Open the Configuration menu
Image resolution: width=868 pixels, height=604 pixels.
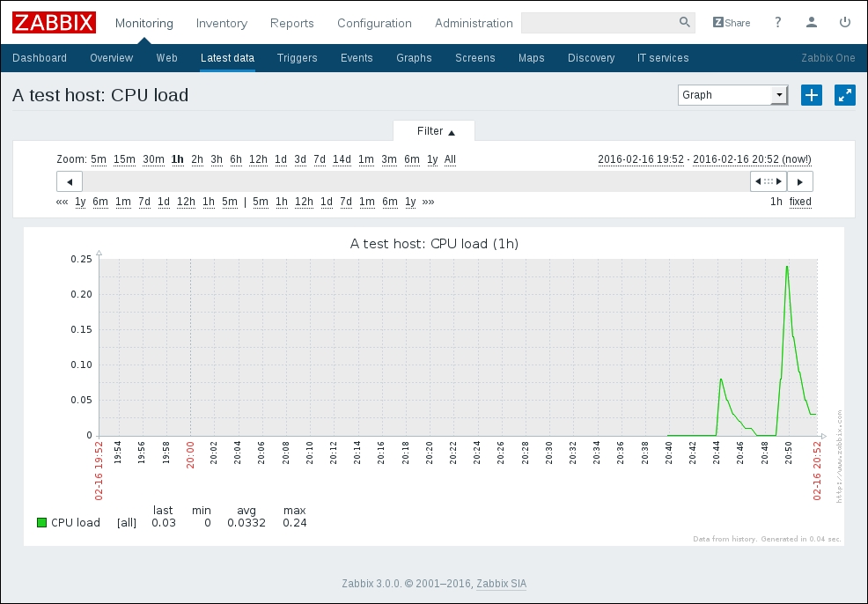click(x=374, y=23)
